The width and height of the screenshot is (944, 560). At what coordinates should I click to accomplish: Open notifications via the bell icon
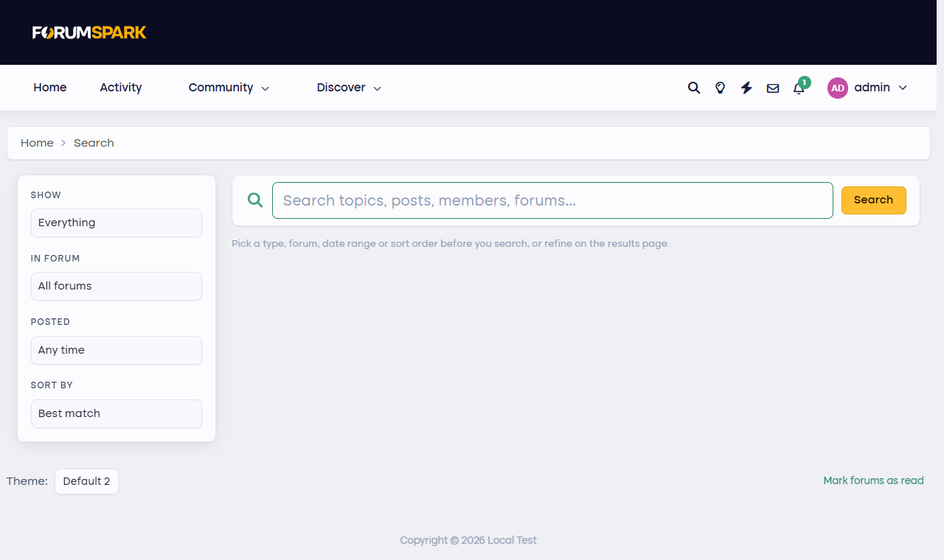click(799, 88)
